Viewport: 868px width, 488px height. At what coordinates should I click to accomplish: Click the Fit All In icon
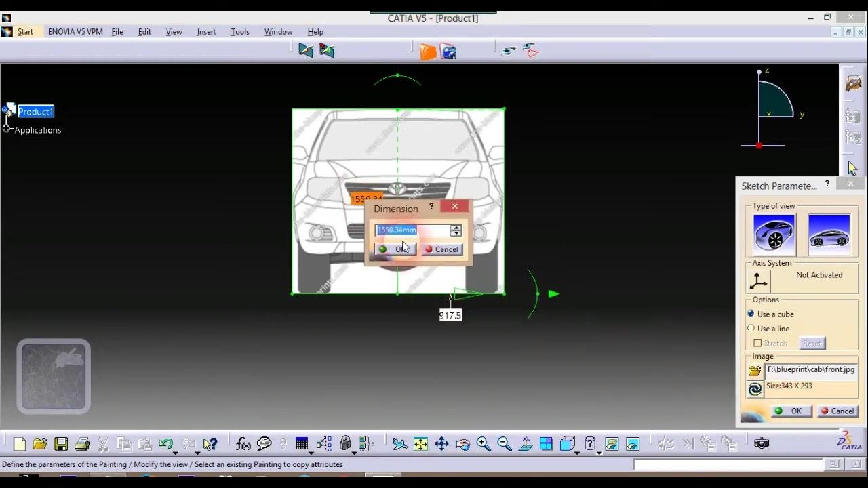420,444
